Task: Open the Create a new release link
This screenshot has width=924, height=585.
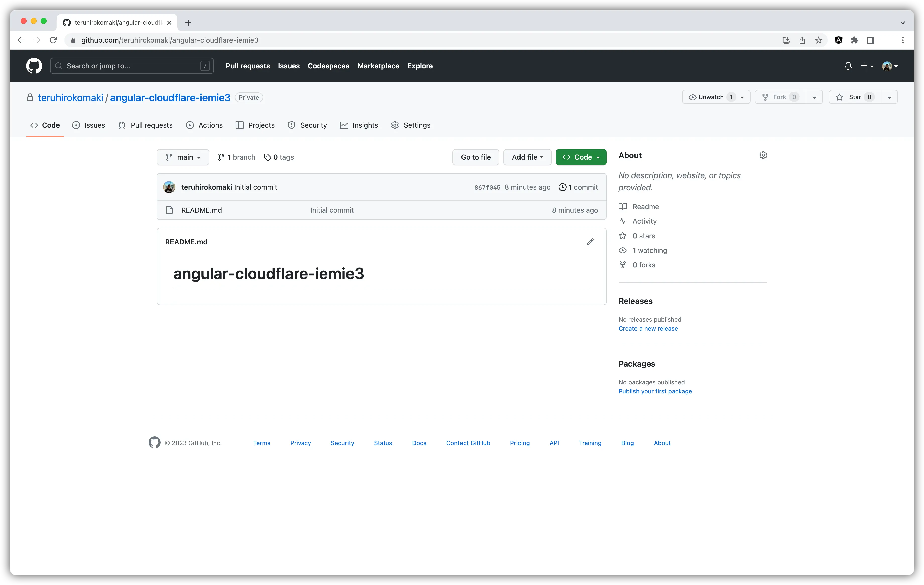Action: point(648,328)
